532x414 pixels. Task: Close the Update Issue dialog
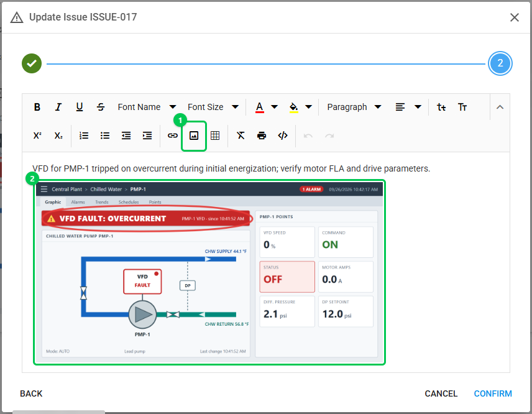tap(515, 17)
